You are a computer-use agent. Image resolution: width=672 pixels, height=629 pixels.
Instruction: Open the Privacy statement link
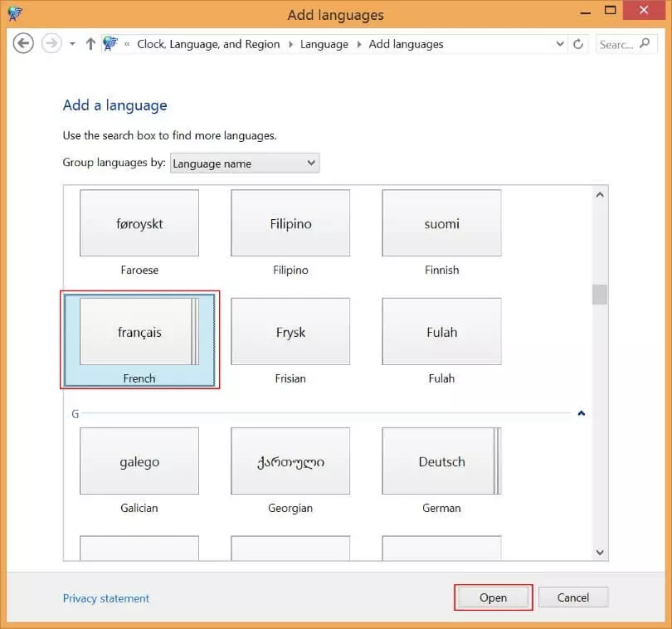(x=106, y=598)
